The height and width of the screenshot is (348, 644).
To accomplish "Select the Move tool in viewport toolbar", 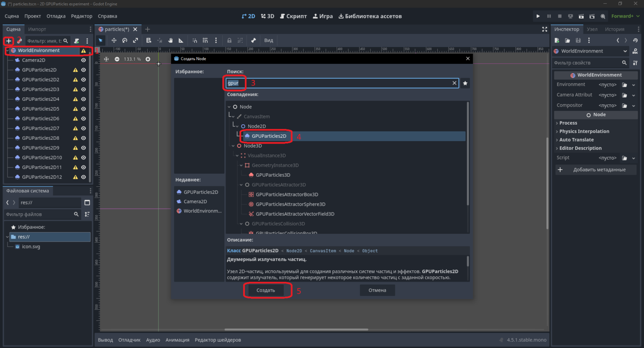I will coord(114,40).
